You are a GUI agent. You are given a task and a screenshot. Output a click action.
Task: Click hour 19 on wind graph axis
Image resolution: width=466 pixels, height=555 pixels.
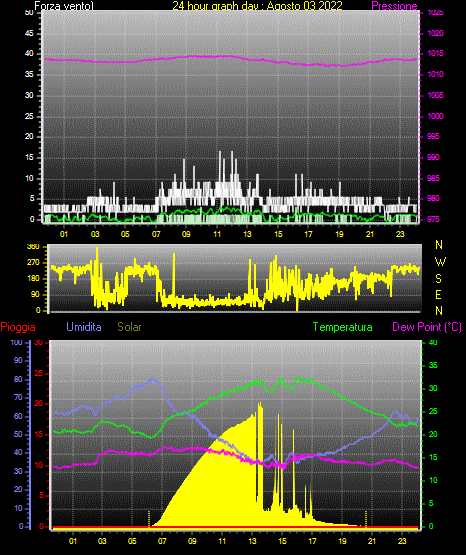[339, 234]
